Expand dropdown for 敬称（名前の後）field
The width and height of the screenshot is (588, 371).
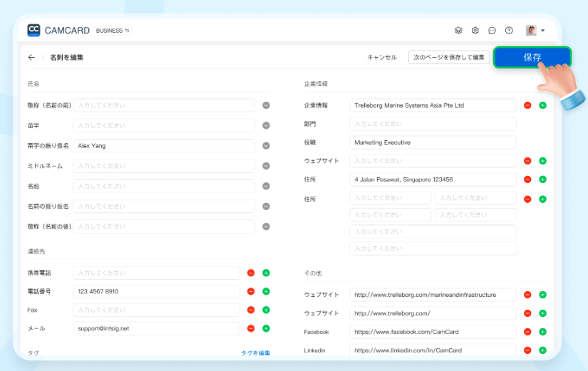[x=267, y=226]
